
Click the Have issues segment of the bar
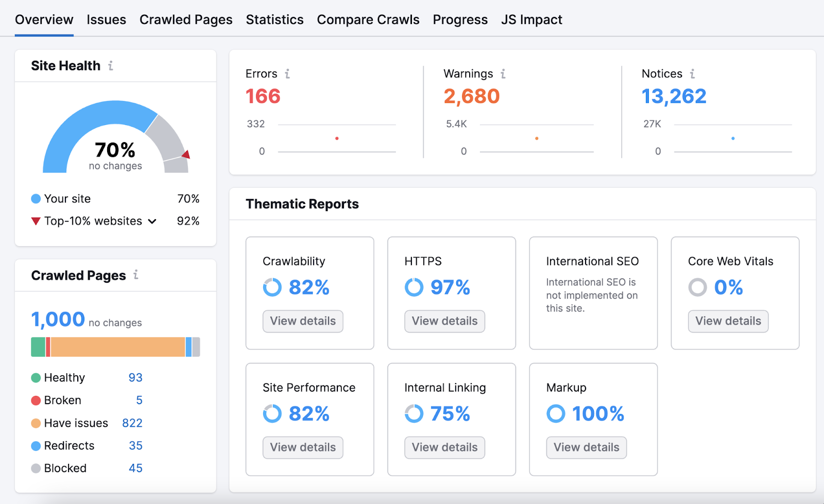point(118,346)
